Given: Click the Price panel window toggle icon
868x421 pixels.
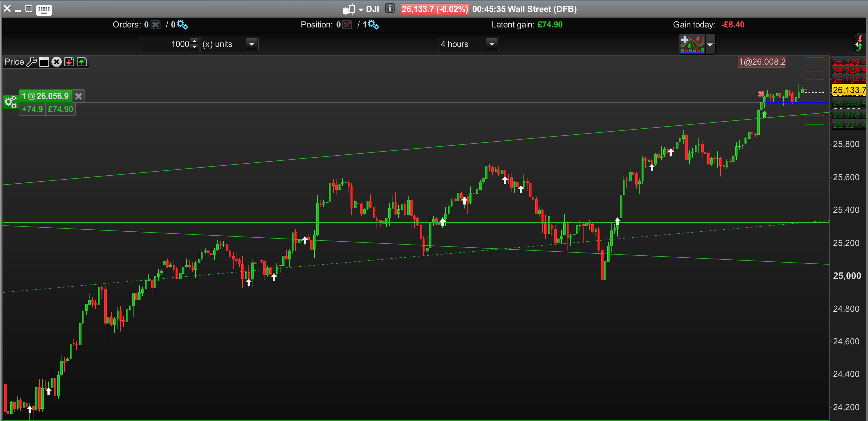Looking at the screenshot, I should click(x=44, y=62).
